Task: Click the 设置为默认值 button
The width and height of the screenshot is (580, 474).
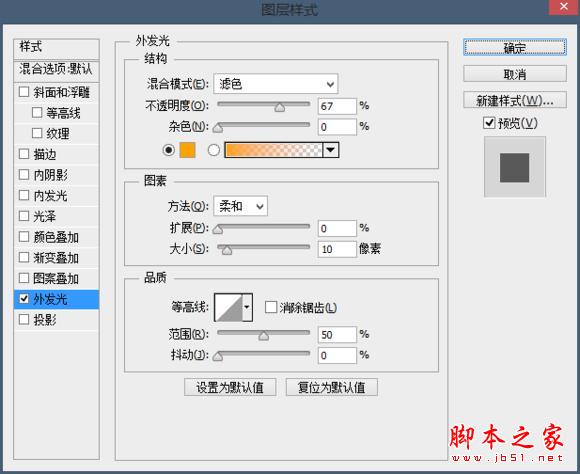Action: click(230, 387)
